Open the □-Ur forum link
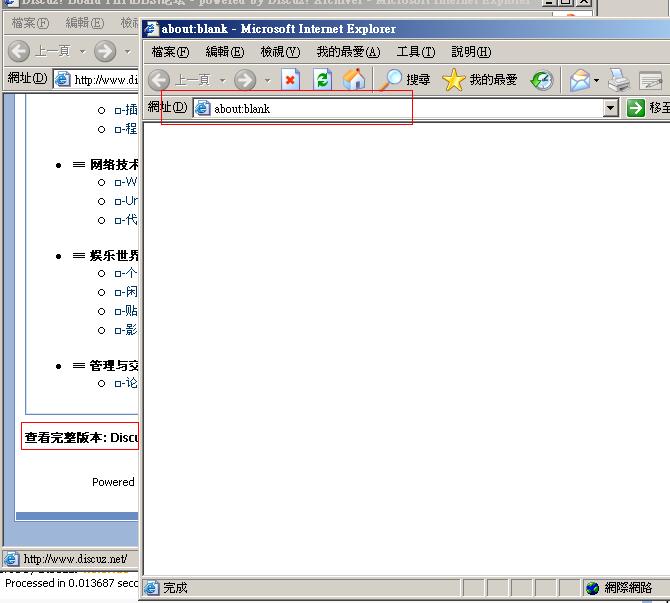The width and height of the screenshot is (670, 603). 126,201
